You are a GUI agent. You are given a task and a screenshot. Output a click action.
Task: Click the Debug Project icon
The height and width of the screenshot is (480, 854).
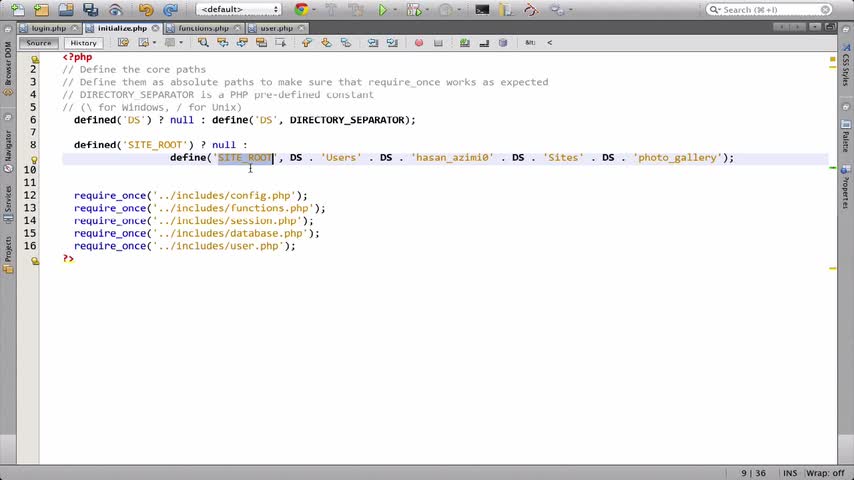[414, 10]
